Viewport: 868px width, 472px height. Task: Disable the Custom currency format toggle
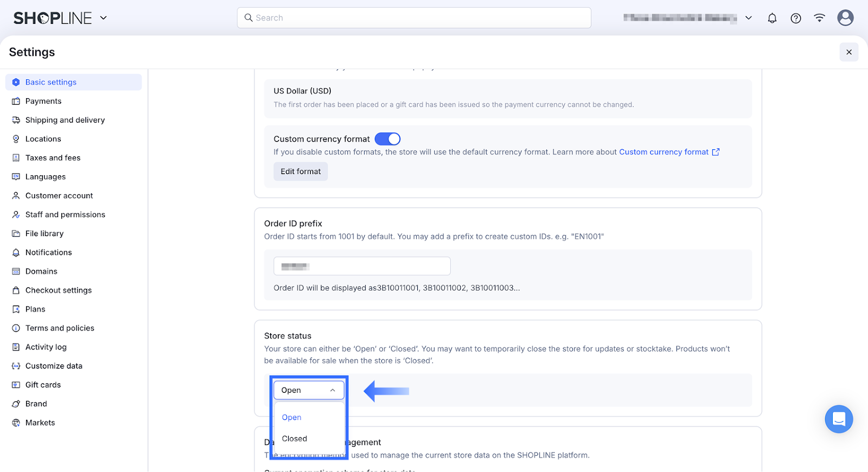click(x=387, y=139)
